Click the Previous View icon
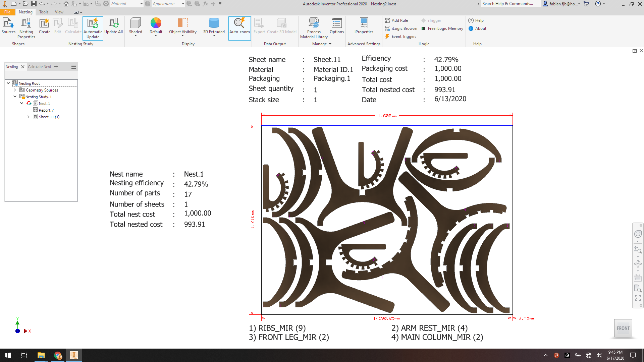Viewport: 644px width, 362px height. (638, 298)
